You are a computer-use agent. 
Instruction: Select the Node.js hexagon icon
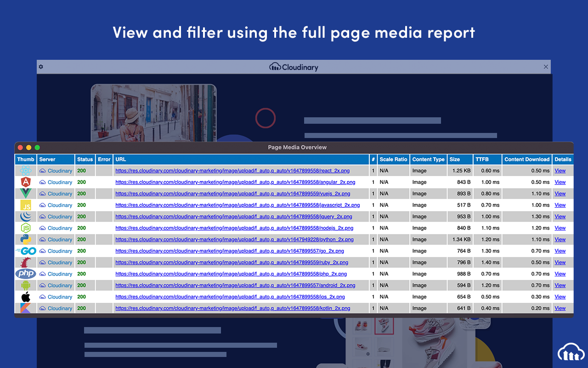tap(26, 228)
